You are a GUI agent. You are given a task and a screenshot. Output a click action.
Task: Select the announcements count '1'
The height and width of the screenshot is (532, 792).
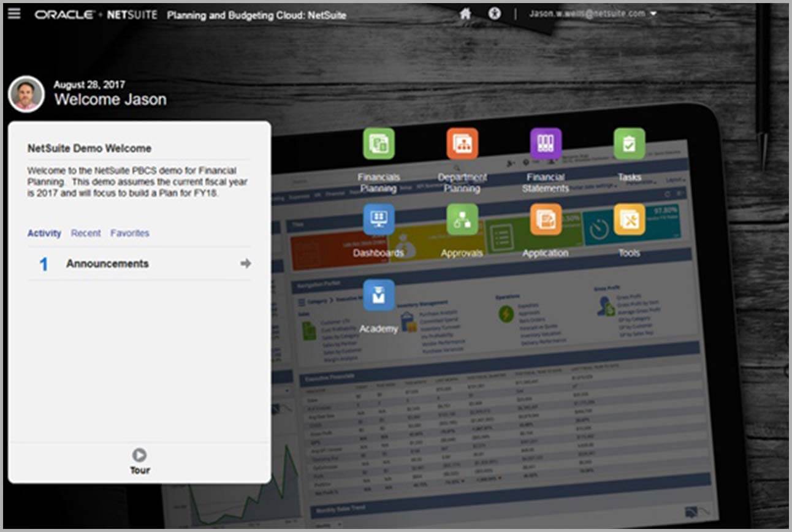coord(44,264)
